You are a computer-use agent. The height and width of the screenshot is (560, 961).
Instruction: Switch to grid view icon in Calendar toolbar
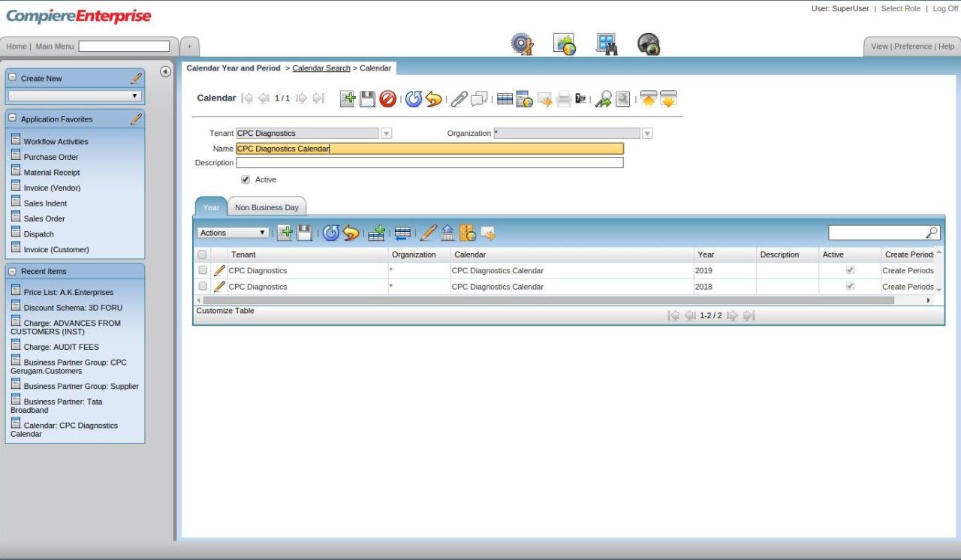coord(505,98)
